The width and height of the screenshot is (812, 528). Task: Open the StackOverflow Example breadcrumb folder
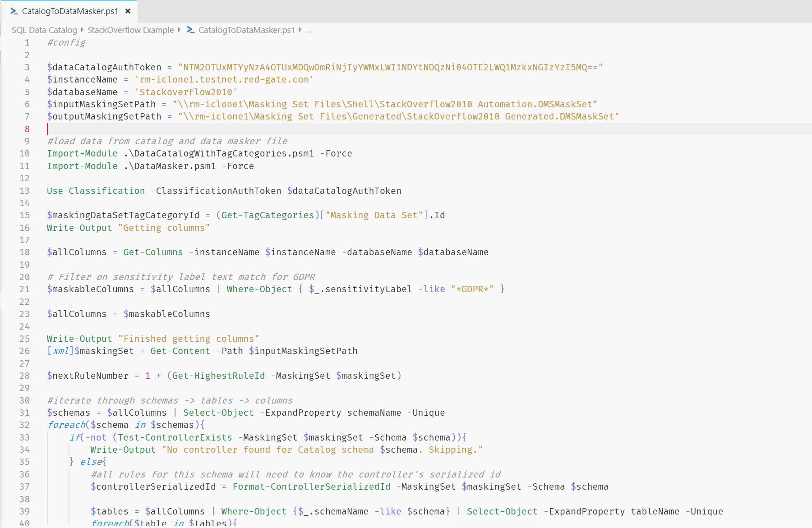tap(130, 30)
